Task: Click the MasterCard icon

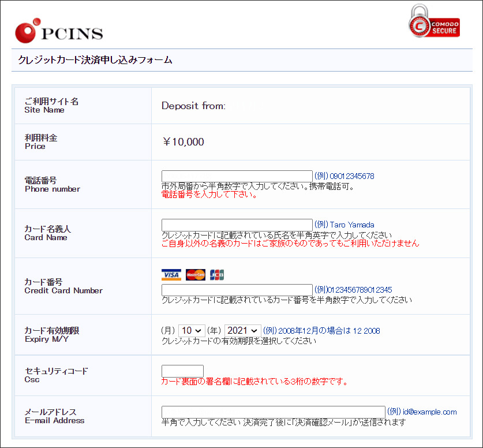Action: click(196, 275)
